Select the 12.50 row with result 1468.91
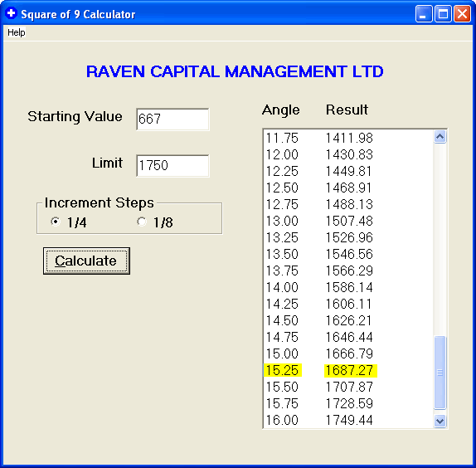The image size is (476, 468). tap(348, 188)
